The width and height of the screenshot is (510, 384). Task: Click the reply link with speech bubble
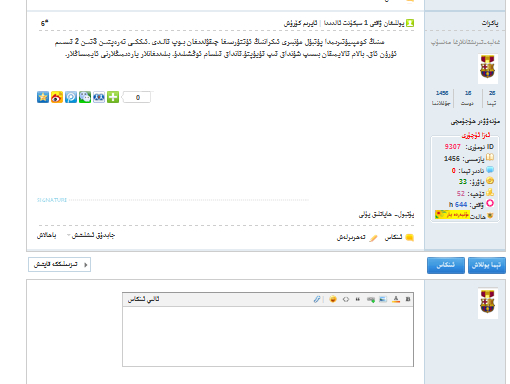399,237
